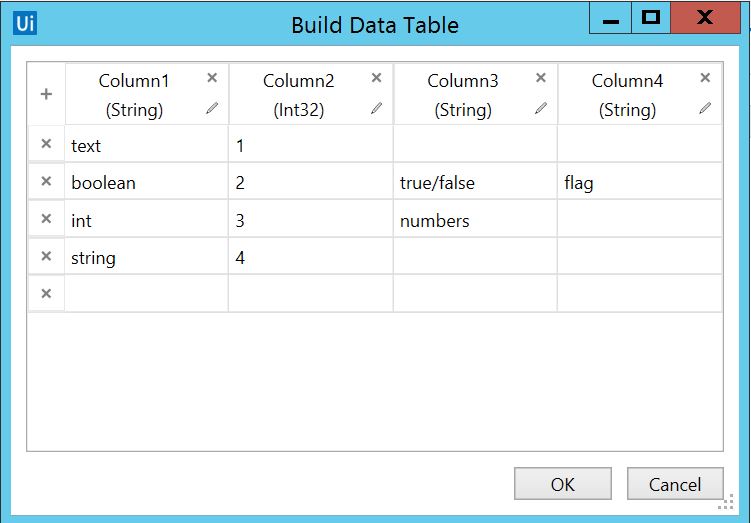
Task: Click the Cancel button
Action: (x=675, y=484)
